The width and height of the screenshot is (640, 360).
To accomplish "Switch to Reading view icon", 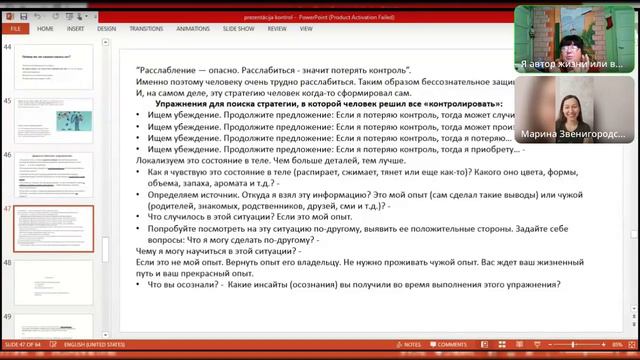I will coord(519,344).
